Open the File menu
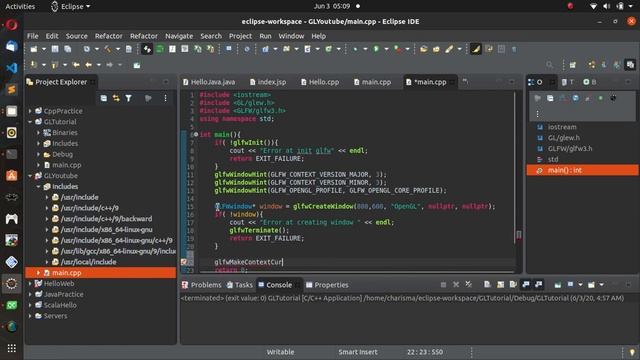640x360 pixels. click(33, 36)
